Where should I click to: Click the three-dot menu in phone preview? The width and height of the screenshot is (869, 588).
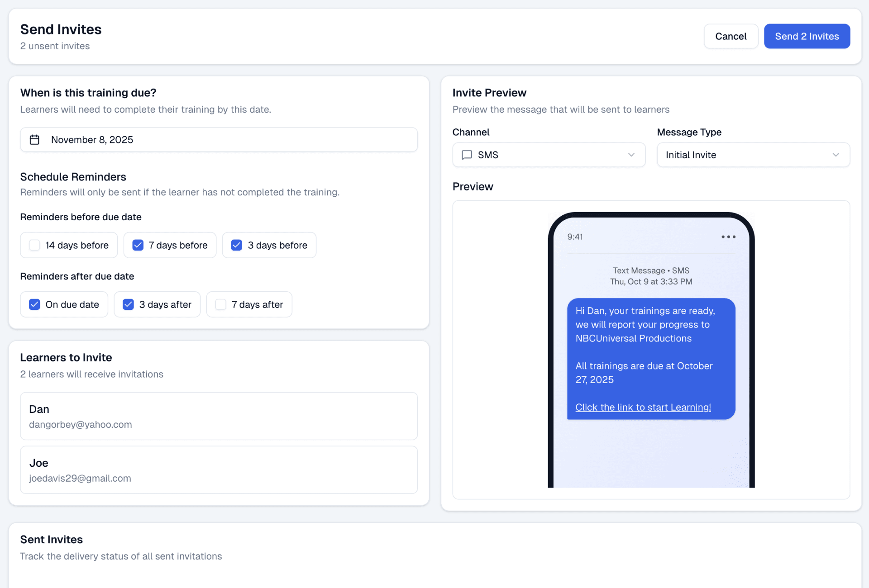(728, 237)
